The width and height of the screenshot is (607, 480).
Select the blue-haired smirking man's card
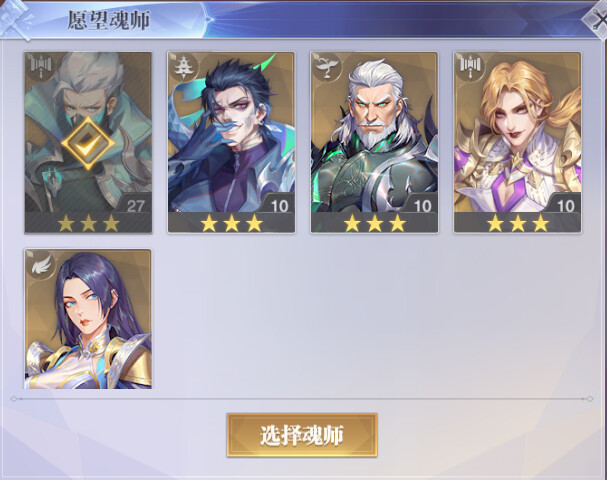pyautogui.click(x=231, y=142)
